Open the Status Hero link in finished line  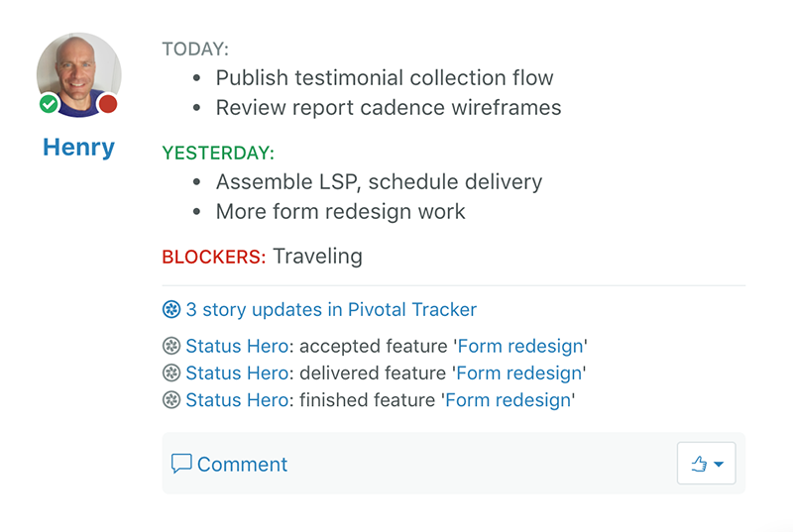(237, 399)
